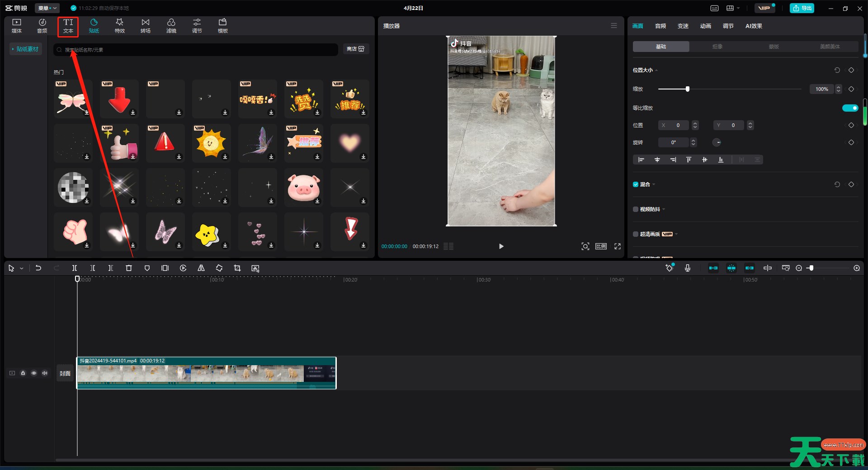Enable the 视频防抖 stabilization checkbox
Viewport: 868px width, 470px height.
[636, 209]
